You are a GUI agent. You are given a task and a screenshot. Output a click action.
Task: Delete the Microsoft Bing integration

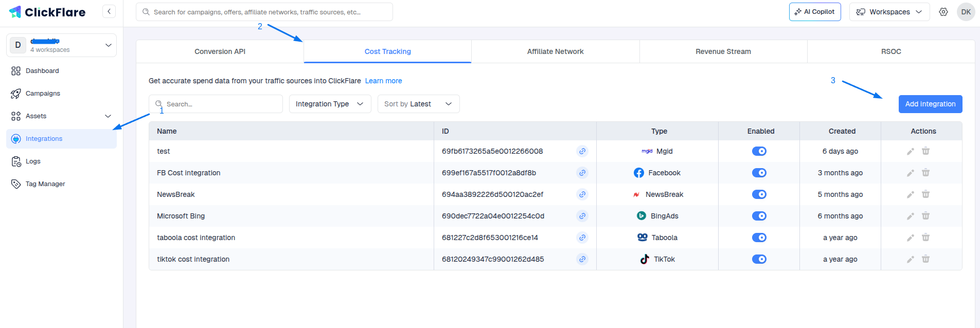click(x=925, y=215)
